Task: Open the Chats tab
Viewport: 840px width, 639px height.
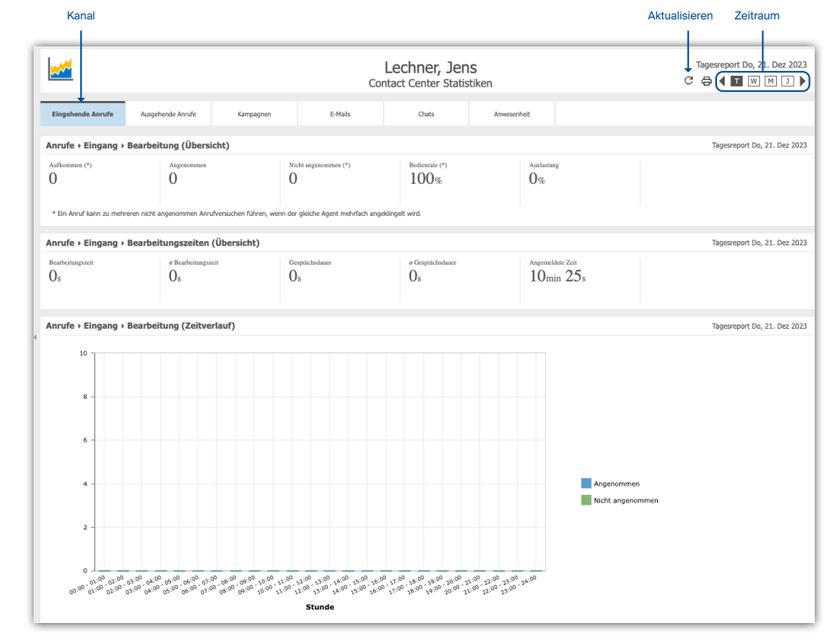Action: click(x=425, y=114)
